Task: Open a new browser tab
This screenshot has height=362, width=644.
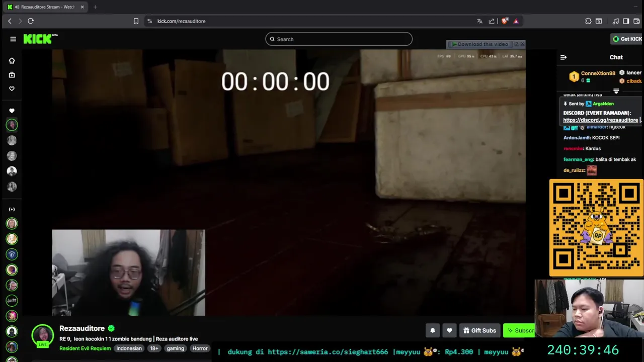Action: click(x=95, y=7)
